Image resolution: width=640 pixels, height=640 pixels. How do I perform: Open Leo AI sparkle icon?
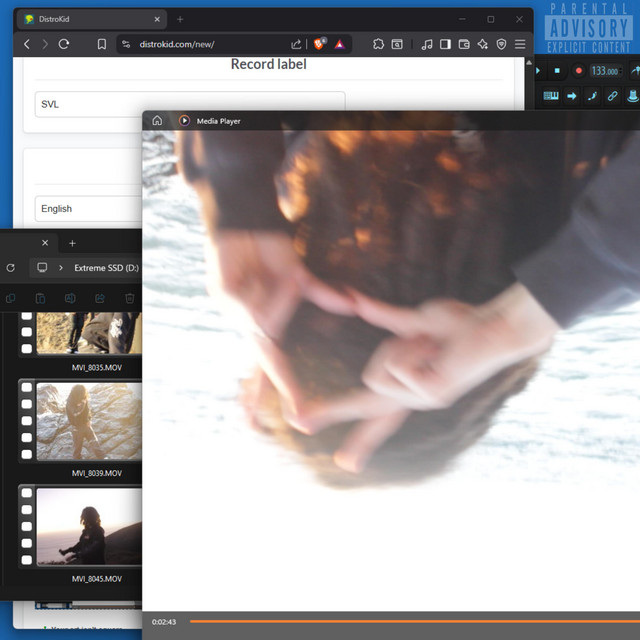click(482, 44)
